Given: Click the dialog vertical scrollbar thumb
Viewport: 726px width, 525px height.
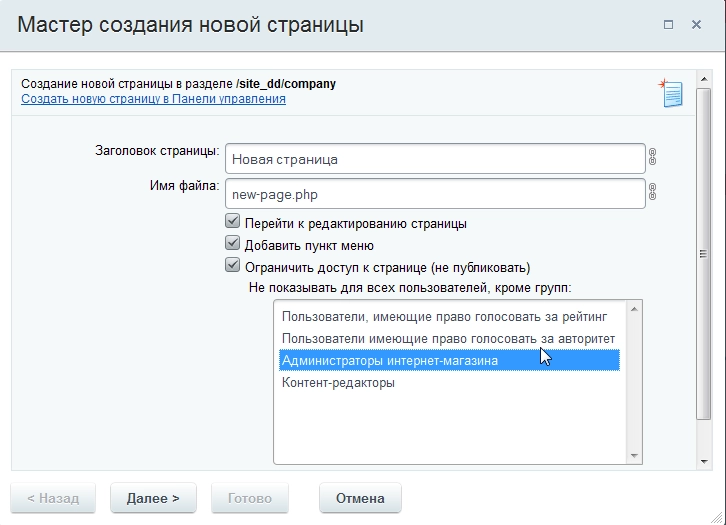Looking at the screenshot, I should [x=704, y=255].
